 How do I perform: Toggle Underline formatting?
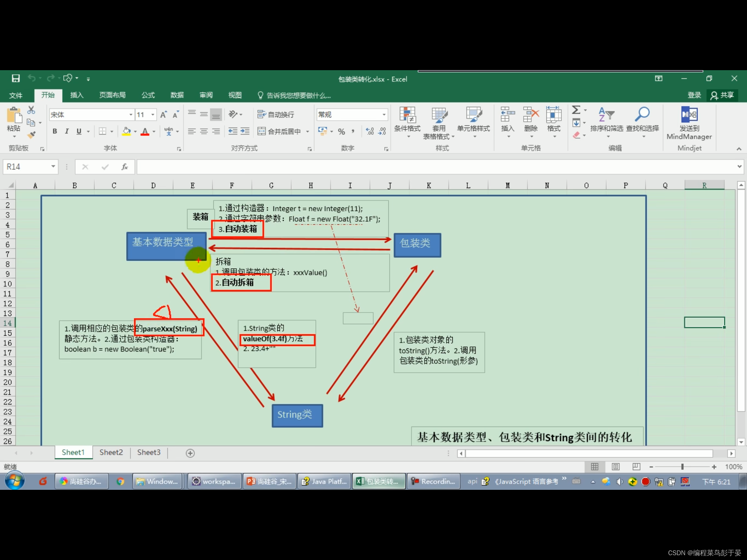79,131
